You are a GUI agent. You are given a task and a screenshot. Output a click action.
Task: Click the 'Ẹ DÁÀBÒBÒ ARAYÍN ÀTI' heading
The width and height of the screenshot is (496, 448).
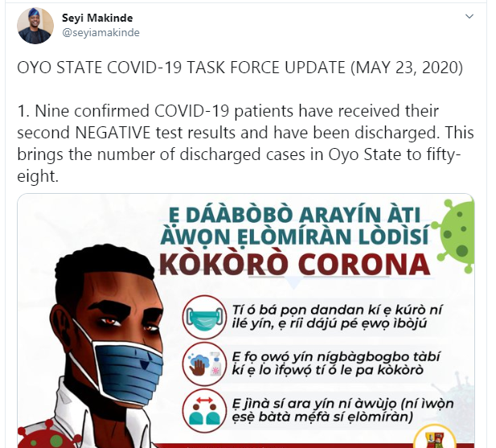pyautogui.click(x=294, y=215)
